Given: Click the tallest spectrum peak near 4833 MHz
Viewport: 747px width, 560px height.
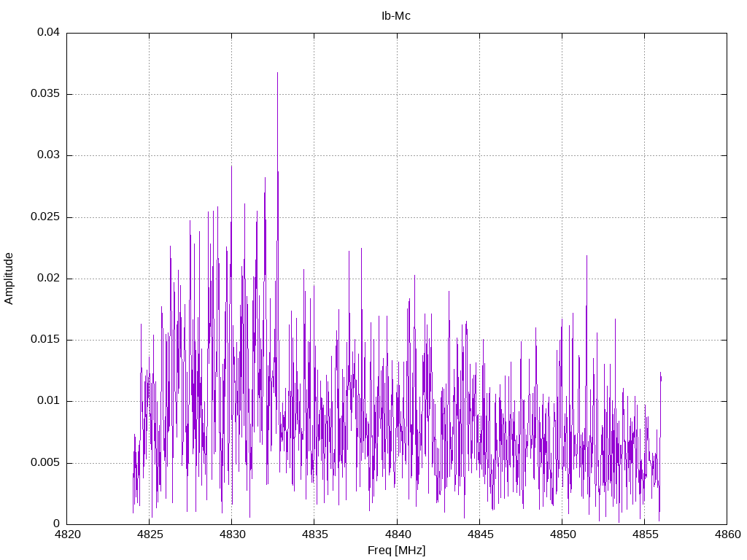Looking at the screenshot, I should tap(277, 74).
